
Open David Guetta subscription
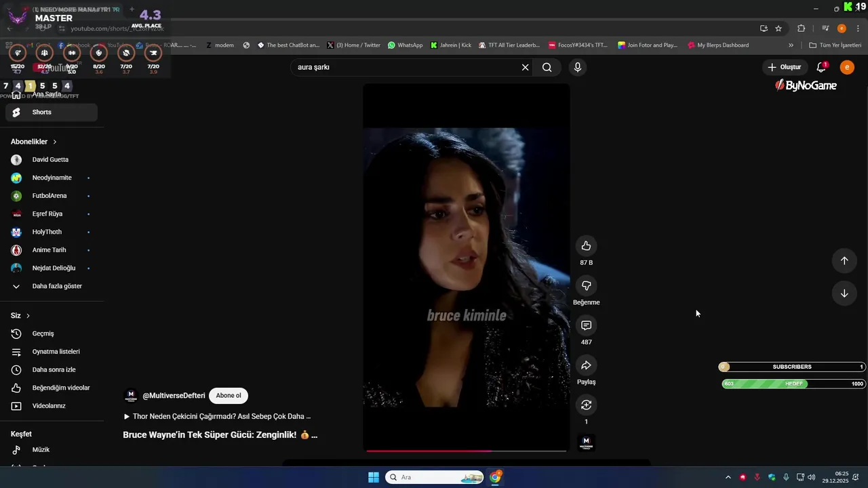click(x=52, y=160)
